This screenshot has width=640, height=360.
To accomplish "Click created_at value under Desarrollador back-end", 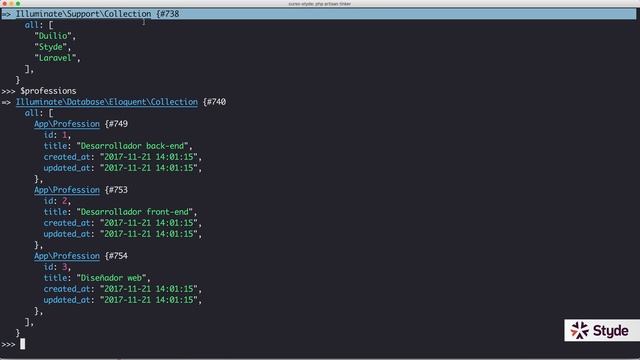I will click(x=149, y=157).
